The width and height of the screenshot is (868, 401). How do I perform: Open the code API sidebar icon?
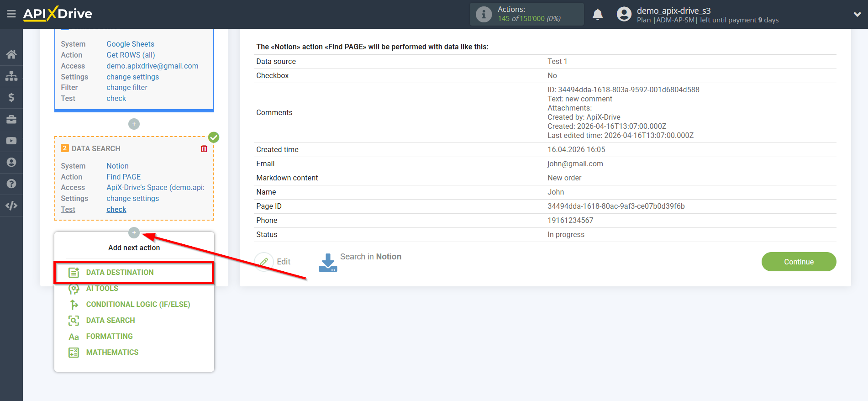tap(11, 206)
